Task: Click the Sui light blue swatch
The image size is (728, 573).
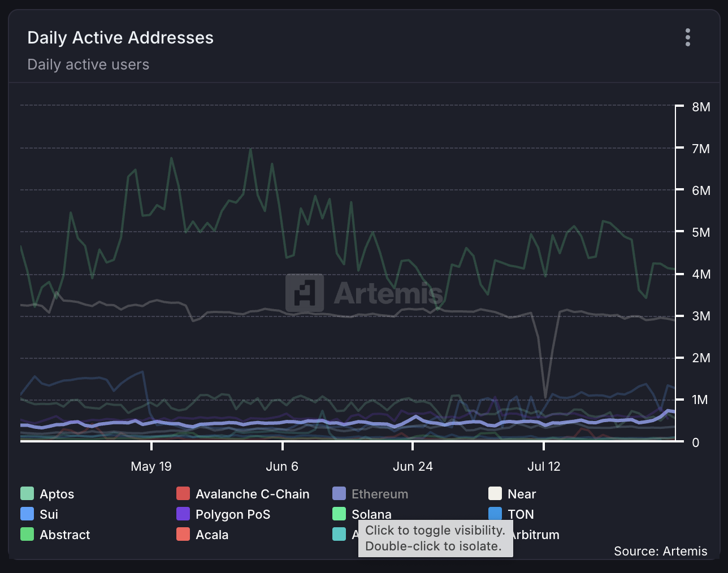Action: click(27, 514)
